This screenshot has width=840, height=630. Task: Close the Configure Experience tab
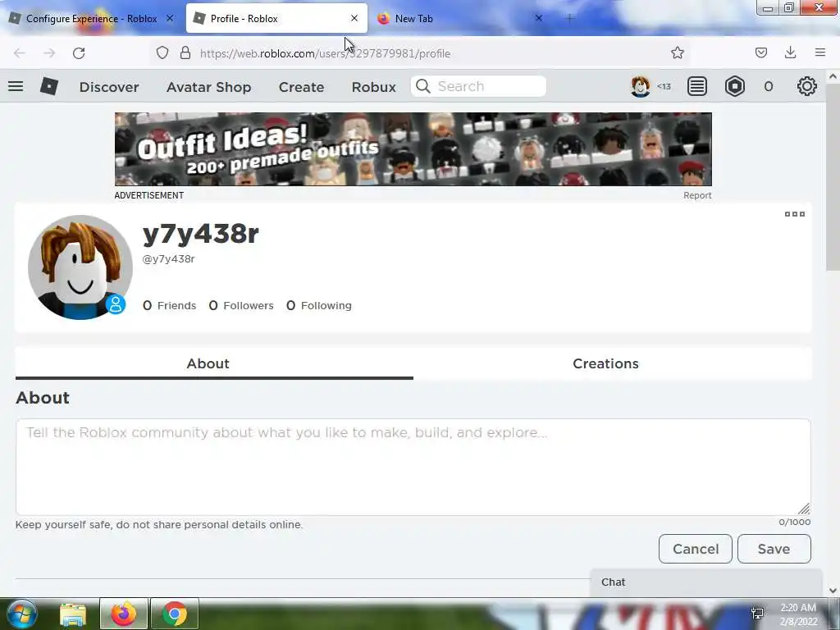point(170,18)
